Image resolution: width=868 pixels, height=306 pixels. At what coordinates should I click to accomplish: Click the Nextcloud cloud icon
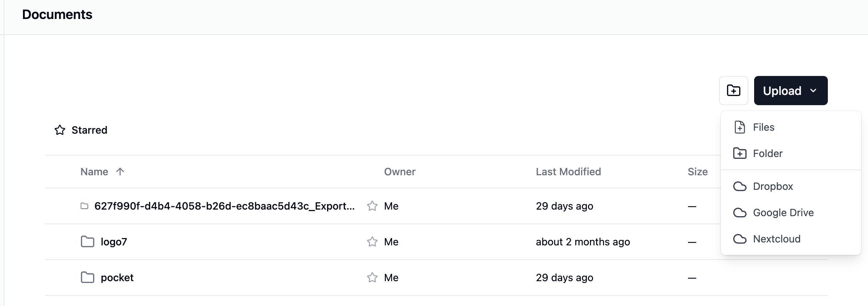(740, 239)
